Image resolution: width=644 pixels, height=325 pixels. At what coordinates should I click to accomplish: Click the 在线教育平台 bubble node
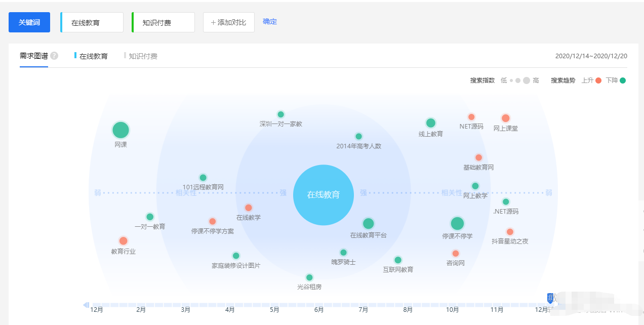(368, 223)
